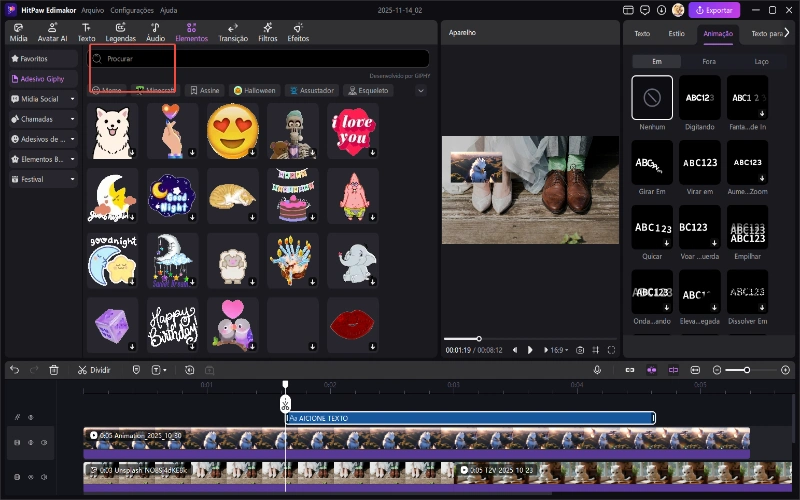Image resolution: width=800 pixels, height=500 pixels.
Task: Switch to the Transição tool tab
Action: [233, 31]
